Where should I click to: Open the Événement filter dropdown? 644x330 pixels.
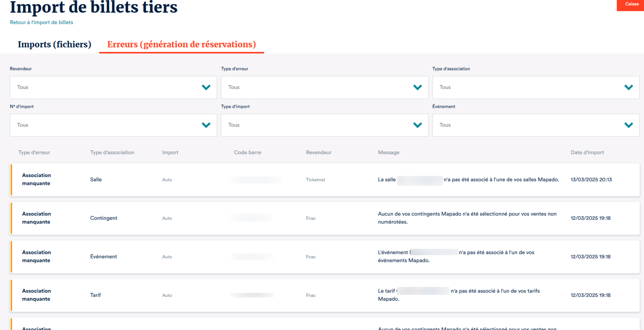[535, 125]
